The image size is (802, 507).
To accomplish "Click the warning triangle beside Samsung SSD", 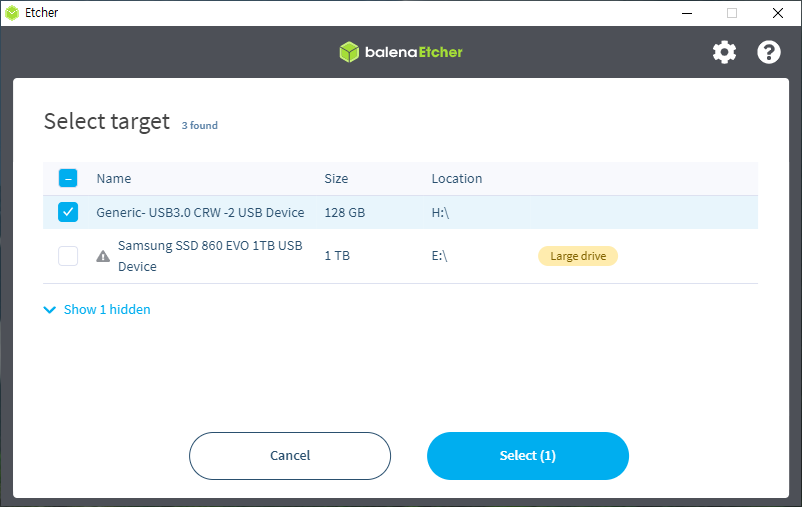I will (103, 256).
